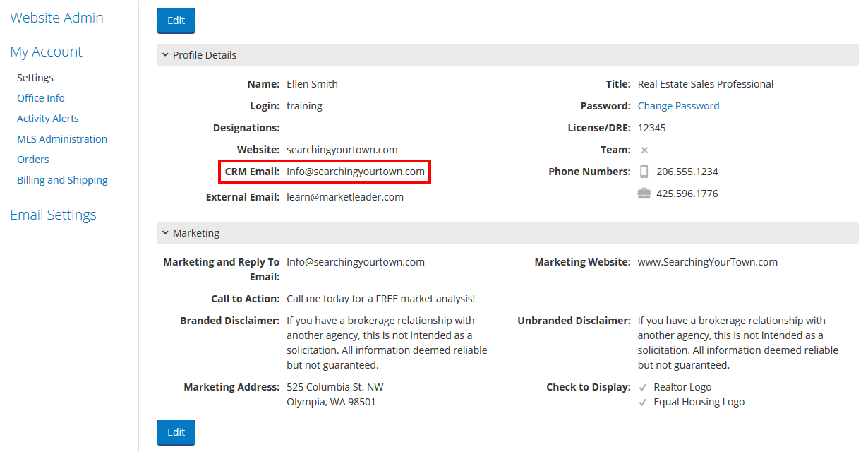Click the website searchingyourtown.com
The image size is (868, 452).
pos(342,150)
